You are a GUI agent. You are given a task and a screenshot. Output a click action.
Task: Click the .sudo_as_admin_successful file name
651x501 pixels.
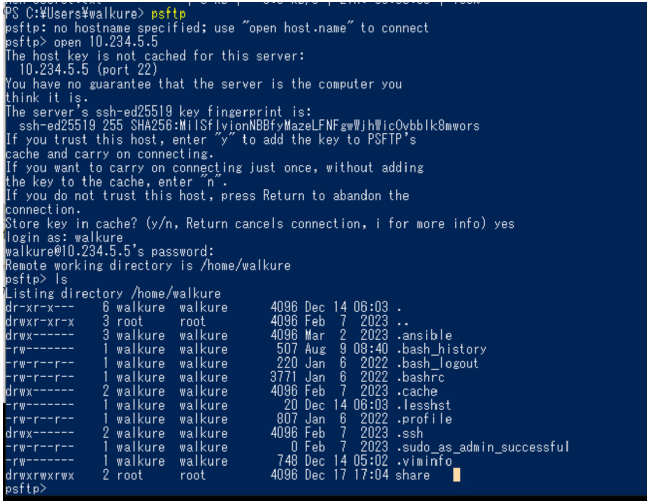pyautogui.click(x=483, y=447)
